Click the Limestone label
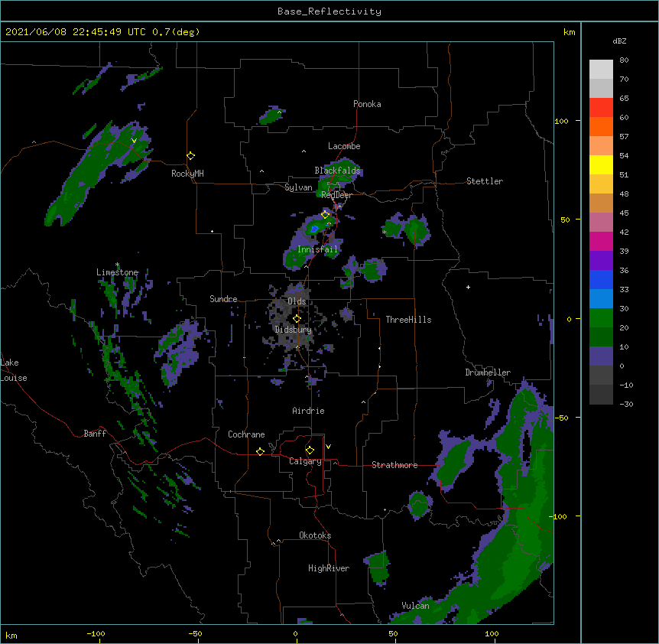 coord(117,272)
